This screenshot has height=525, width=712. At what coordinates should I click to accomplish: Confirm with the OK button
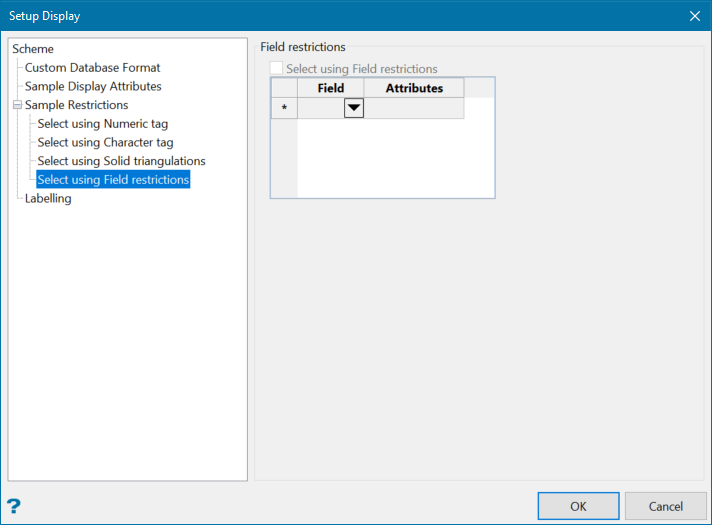pos(578,506)
